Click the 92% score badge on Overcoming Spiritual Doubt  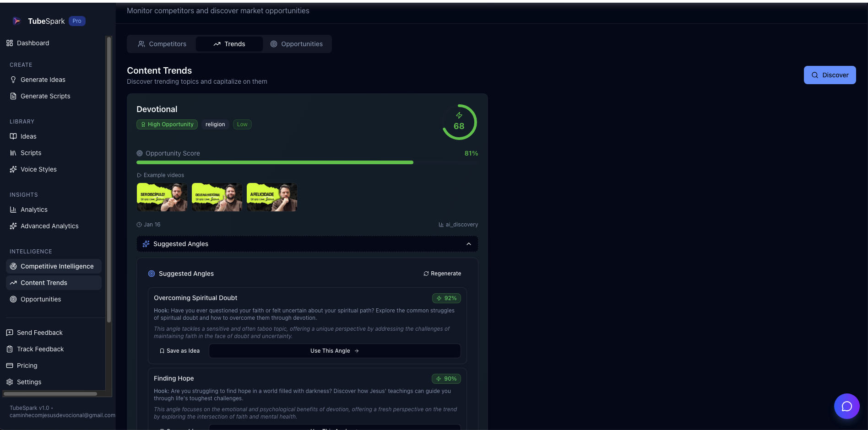point(446,298)
